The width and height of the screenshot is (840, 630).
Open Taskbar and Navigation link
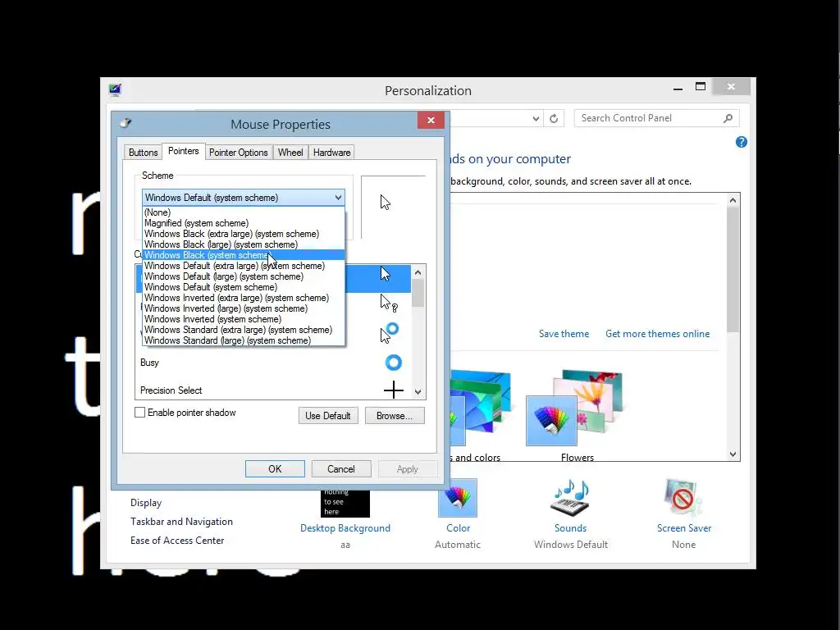tap(181, 521)
